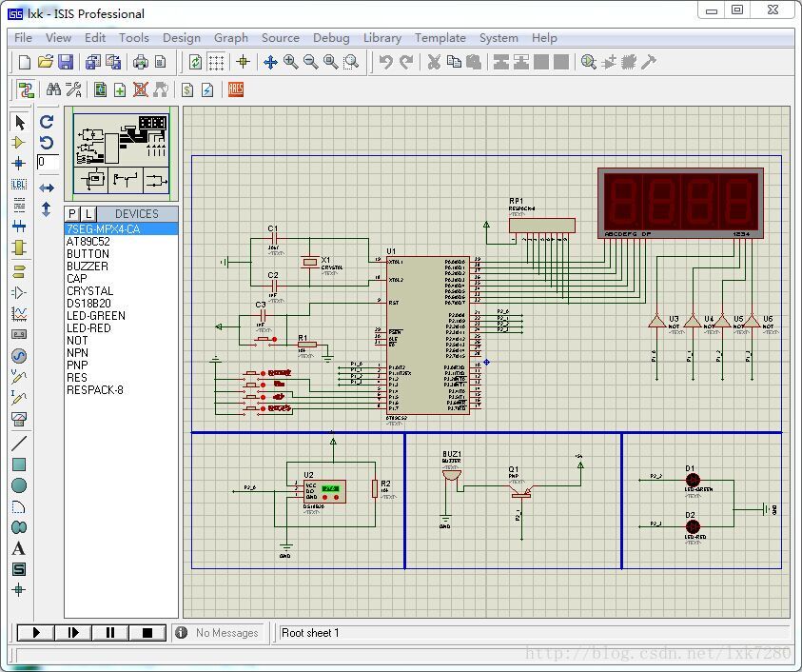Select the Virtual Instruments tool
802x672 pixels.
[19, 419]
